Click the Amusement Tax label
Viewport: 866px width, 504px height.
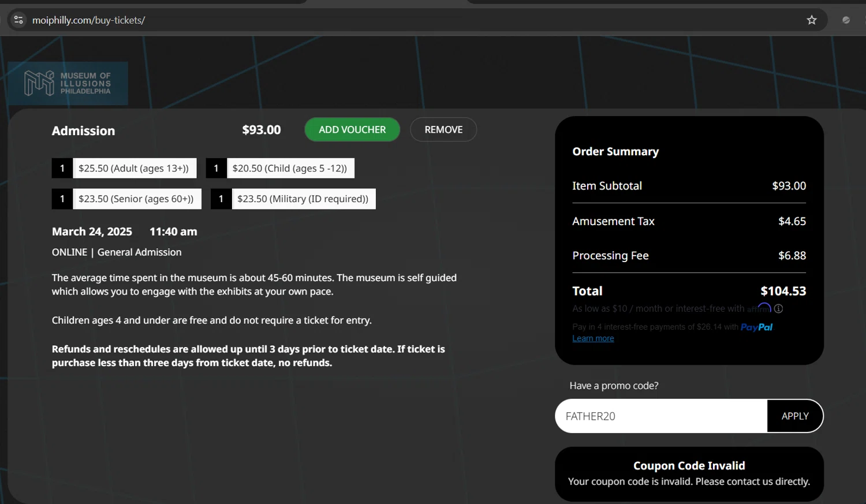click(x=613, y=221)
